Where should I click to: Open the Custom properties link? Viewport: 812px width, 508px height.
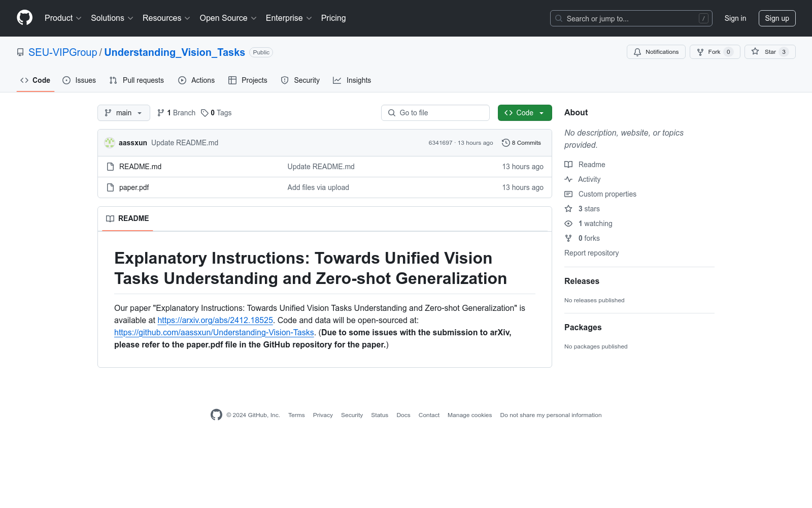click(x=600, y=194)
